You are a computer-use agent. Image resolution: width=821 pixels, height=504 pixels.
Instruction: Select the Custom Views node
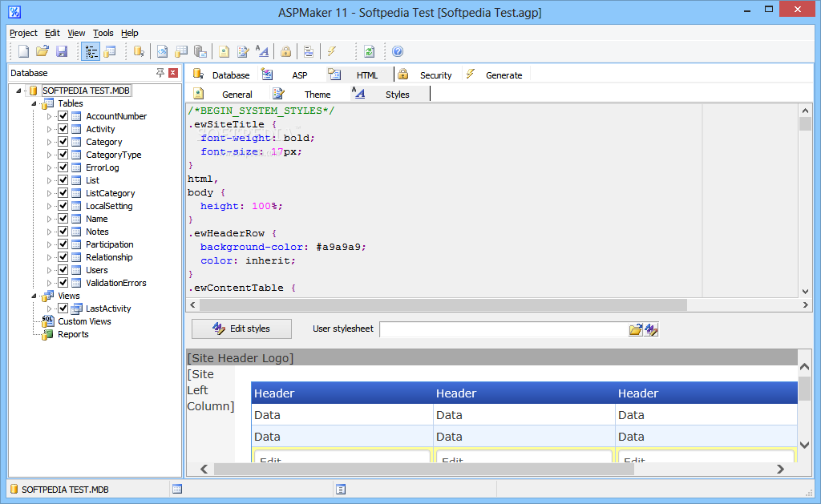[x=84, y=321]
